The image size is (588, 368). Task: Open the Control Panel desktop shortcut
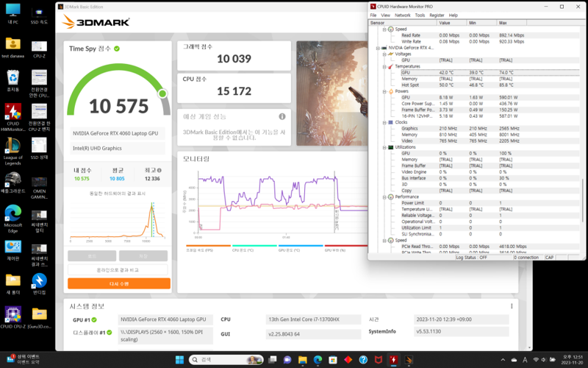12,250
